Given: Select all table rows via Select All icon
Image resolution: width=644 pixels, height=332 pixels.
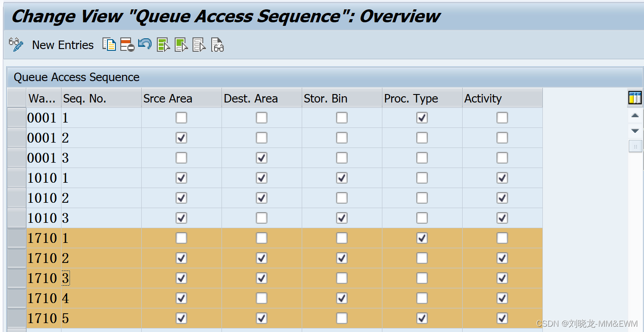Looking at the screenshot, I should tap(163, 45).
